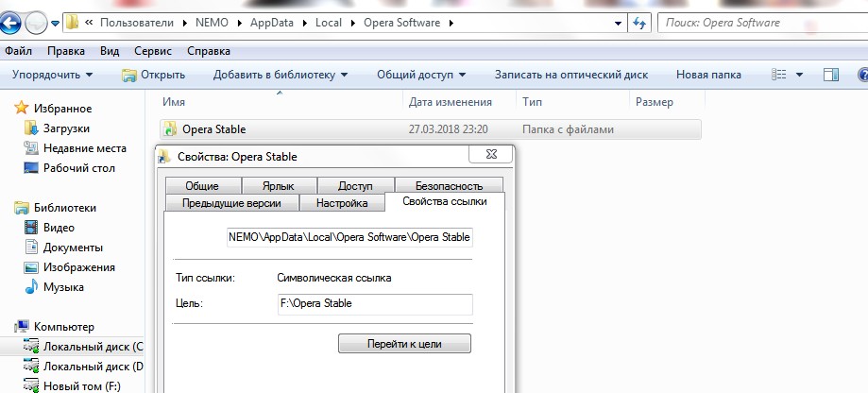This screenshot has width=868, height=393.
Task: Focus the 'Поиск: Opera Software' search field
Action: pyautogui.click(x=761, y=24)
